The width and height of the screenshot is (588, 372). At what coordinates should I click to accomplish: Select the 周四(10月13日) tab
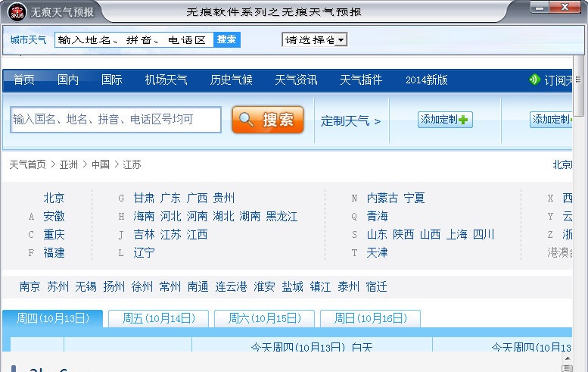tap(52, 319)
